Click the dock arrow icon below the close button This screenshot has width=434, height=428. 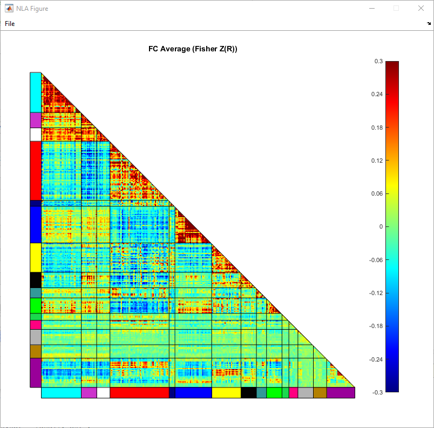(429, 24)
